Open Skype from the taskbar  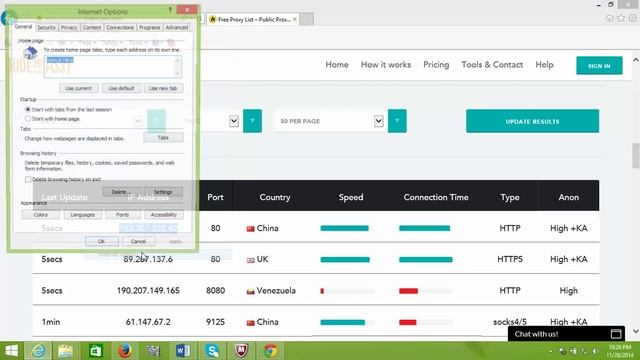point(212,351)
